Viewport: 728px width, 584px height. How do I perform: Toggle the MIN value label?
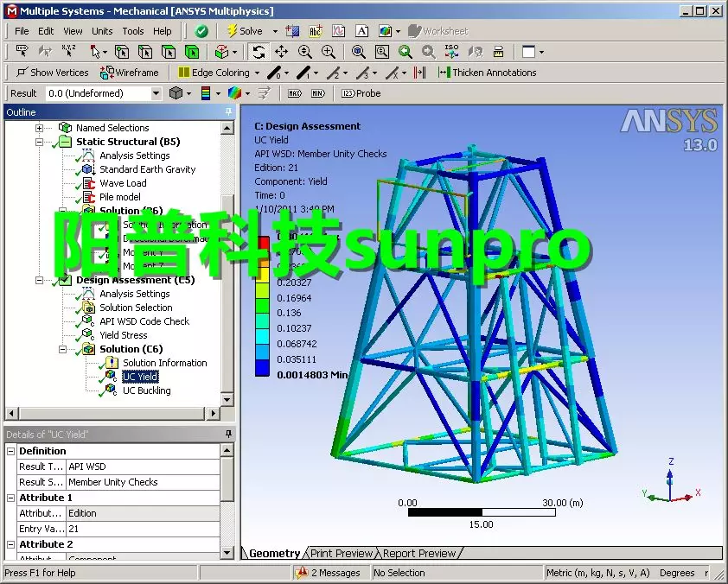click(318, 93)
